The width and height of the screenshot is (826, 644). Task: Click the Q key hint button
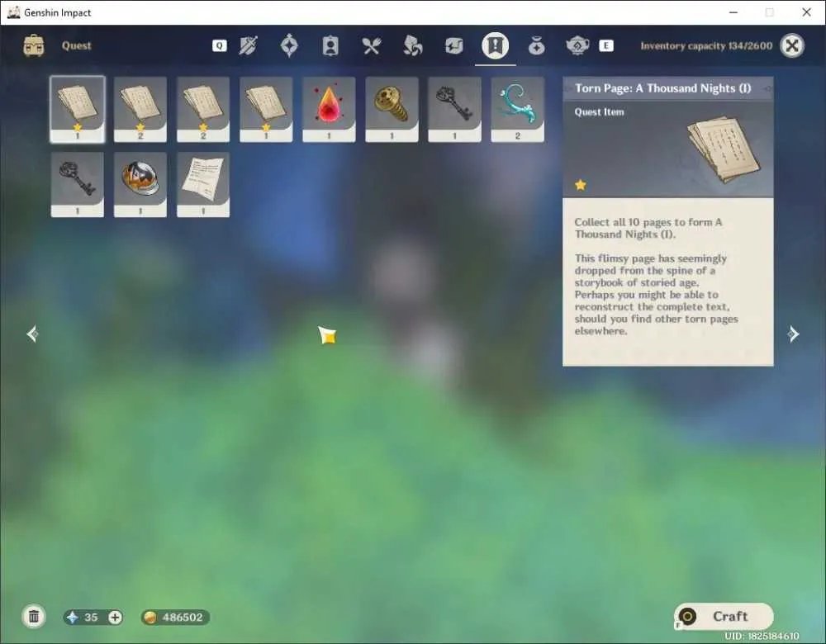click(219, 45)
